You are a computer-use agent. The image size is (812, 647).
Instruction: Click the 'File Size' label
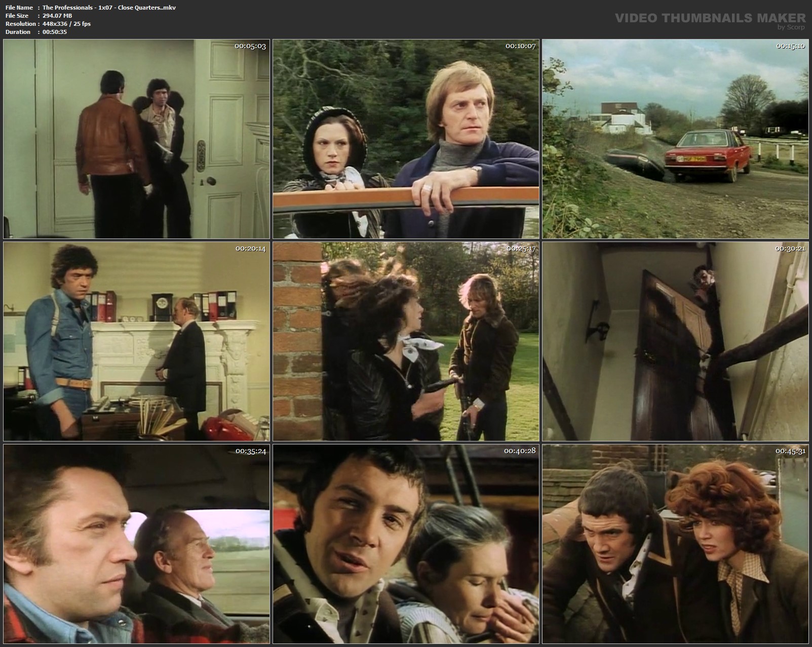click(17, 16)
